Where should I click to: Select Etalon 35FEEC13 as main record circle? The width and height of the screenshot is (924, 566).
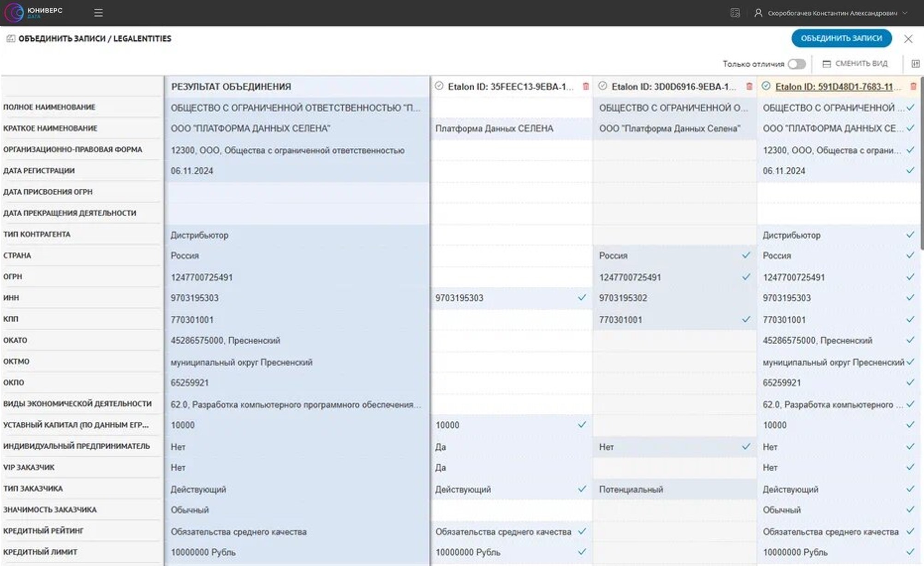439,86
